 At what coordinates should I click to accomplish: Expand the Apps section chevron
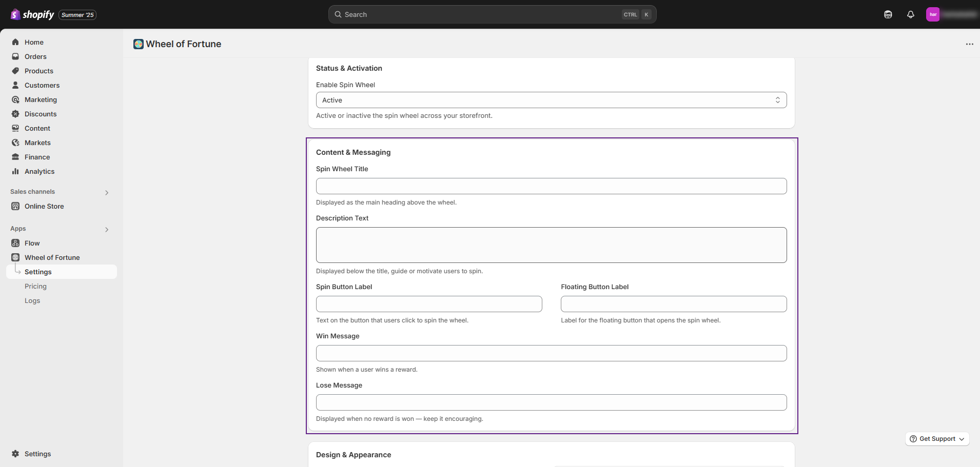107,230
